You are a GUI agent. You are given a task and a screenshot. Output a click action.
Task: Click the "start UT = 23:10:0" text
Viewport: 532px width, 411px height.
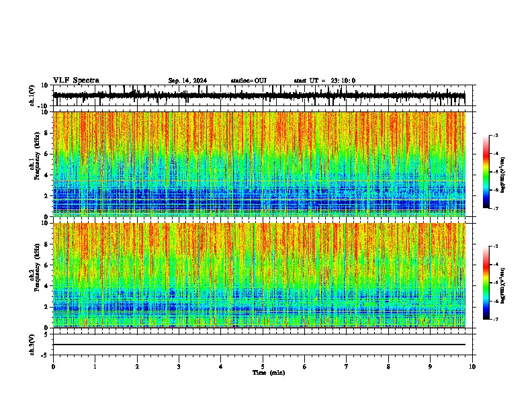[324, 81]
